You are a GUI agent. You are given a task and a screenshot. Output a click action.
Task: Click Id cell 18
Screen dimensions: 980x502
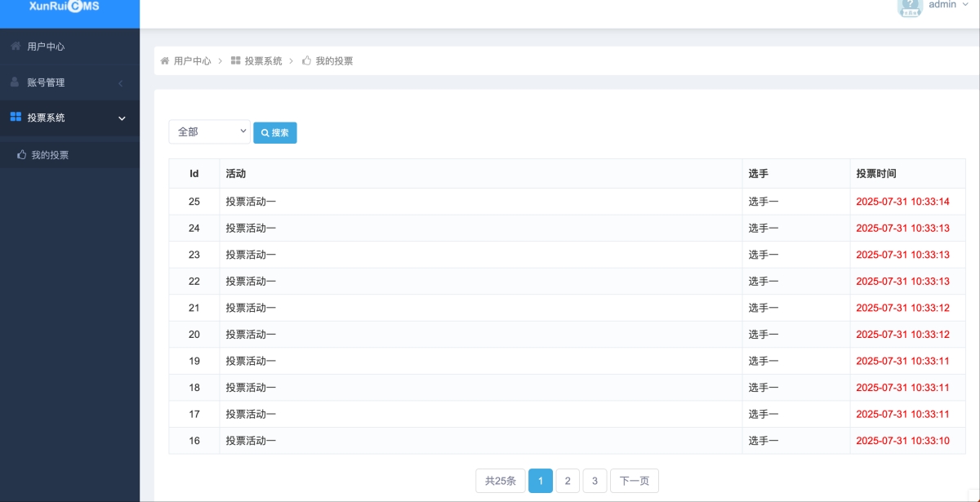(194, 387)
